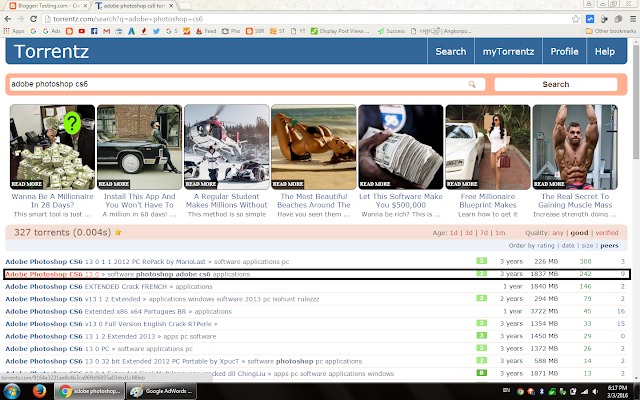Viewport: 640px width, 400px height.
Task: Open the Feed bookmark
Action: click(206, 31)
